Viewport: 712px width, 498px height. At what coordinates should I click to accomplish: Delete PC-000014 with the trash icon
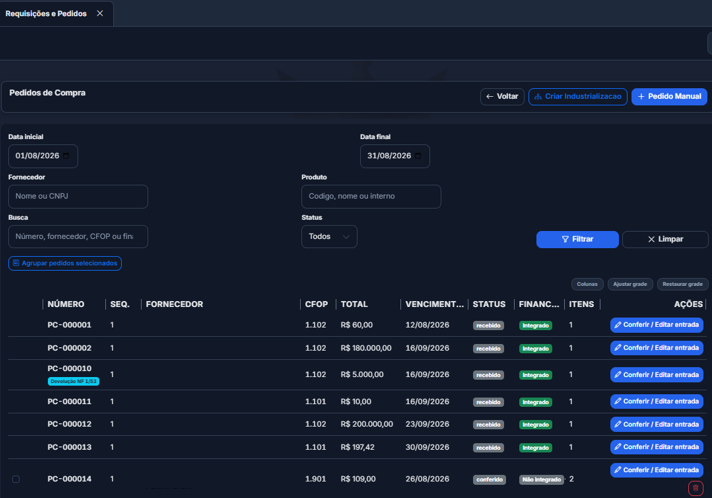tap(696, 488)
